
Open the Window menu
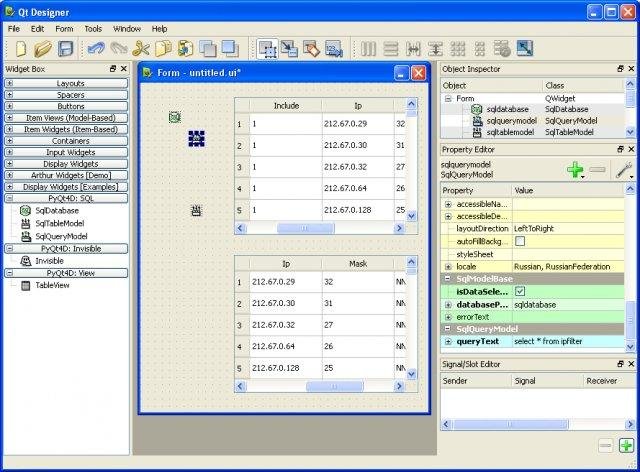tap(127, 29)
